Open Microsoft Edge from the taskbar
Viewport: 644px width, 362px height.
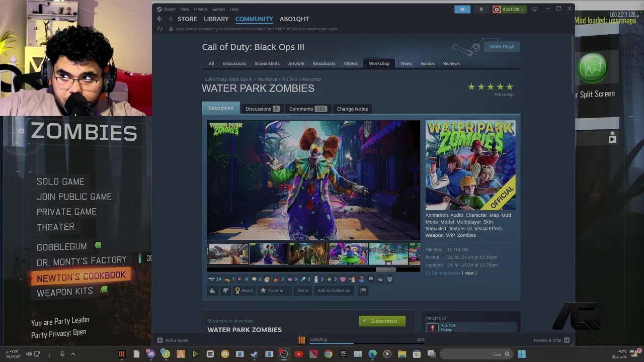point(372,354)
